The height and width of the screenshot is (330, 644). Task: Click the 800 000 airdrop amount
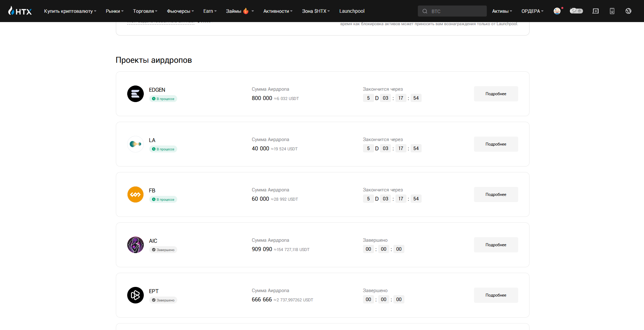[x=262, y=98]
